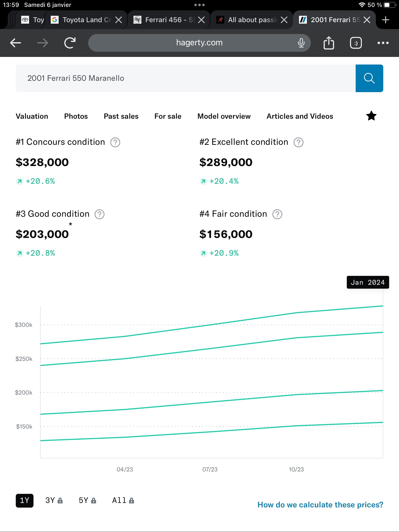Show help for #1 Concours condition
The width and height of the screenshot is (399, 532).
pyautogui.click(x=115, y=142)
